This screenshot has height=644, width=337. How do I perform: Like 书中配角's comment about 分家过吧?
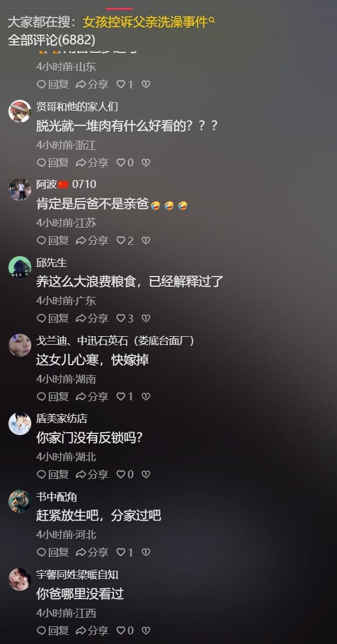(x=125, y=553)
